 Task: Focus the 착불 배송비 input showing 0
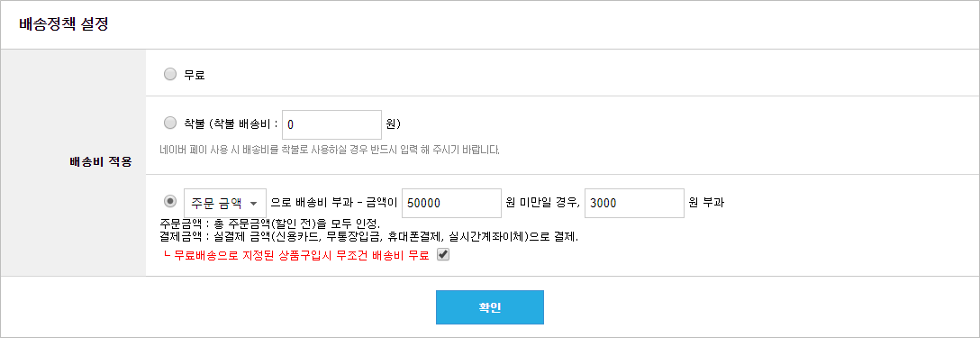tap(331, 124)
